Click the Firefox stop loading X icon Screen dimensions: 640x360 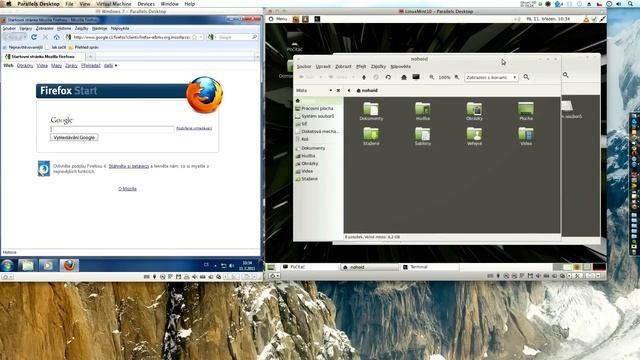point(45,37)
